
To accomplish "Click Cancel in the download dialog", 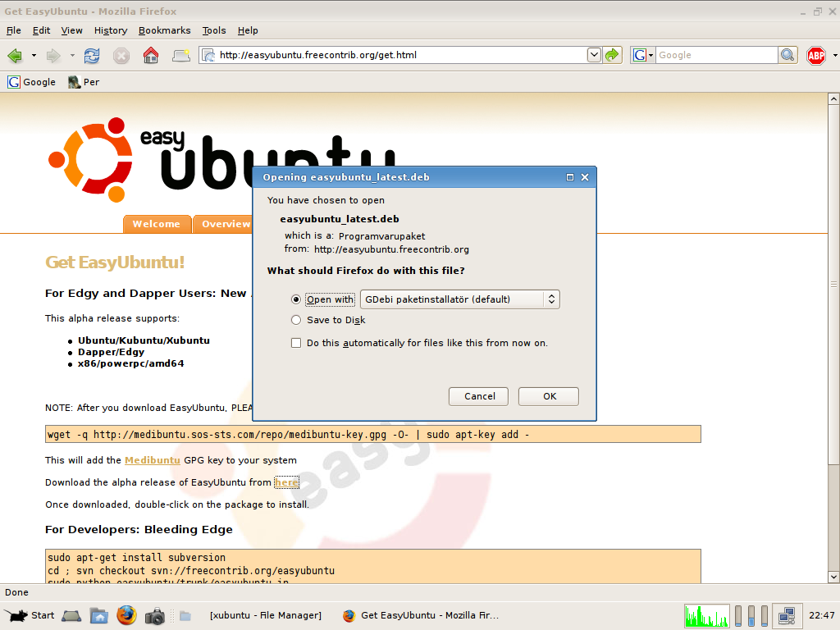I will click(x=479, y=396).
